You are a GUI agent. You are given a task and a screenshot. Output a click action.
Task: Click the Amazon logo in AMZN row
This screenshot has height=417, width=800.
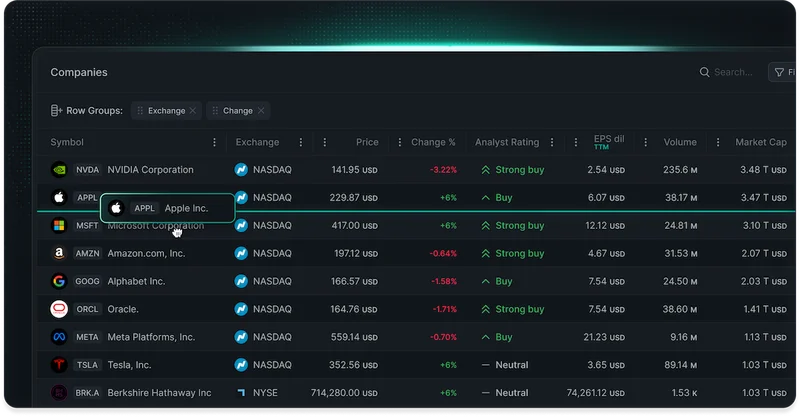pyautogui.click(x=58, y=254)
